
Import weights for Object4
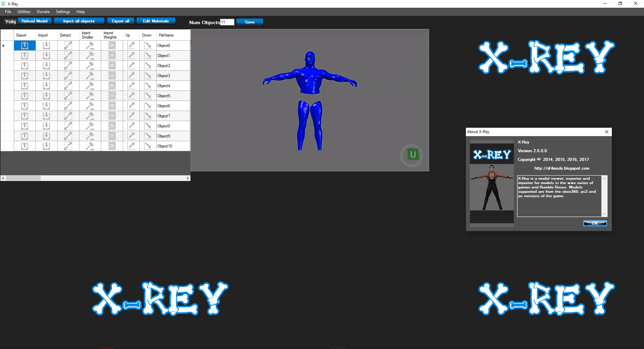[x=112, y=85]
